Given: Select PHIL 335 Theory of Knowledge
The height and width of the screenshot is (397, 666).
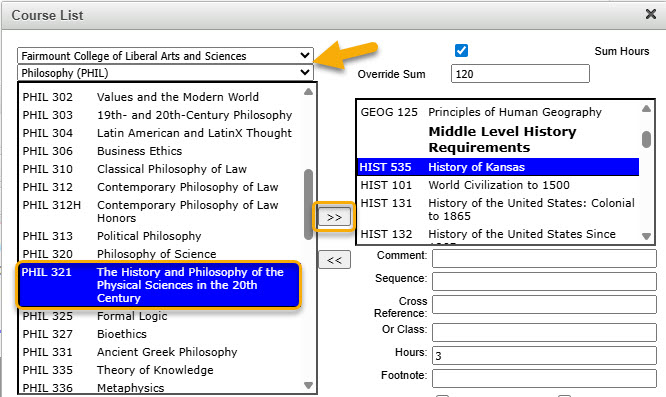Looking at the screenshot, I should tap(161, 370).
